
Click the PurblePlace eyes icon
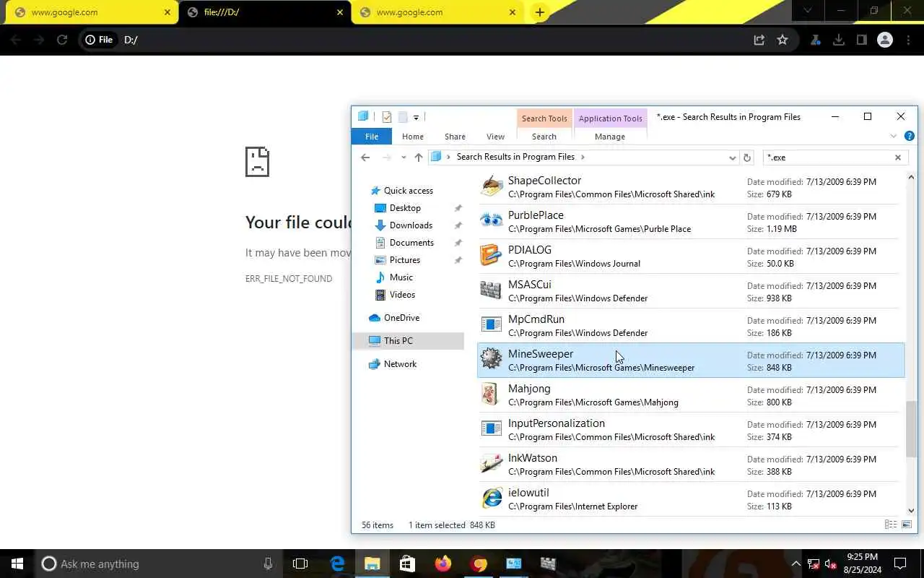tap(492, 221)
